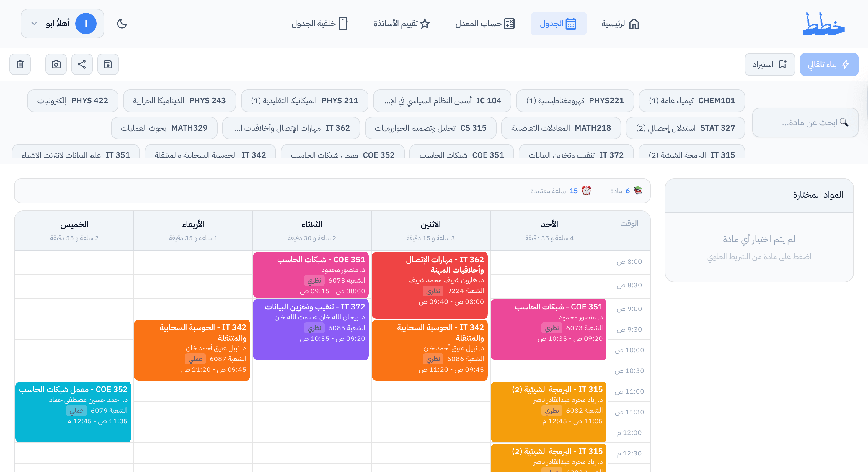Viewport: 868px width, 472px height.
Task: Click the IT 342 course chip
Action: tap(210, 152)
